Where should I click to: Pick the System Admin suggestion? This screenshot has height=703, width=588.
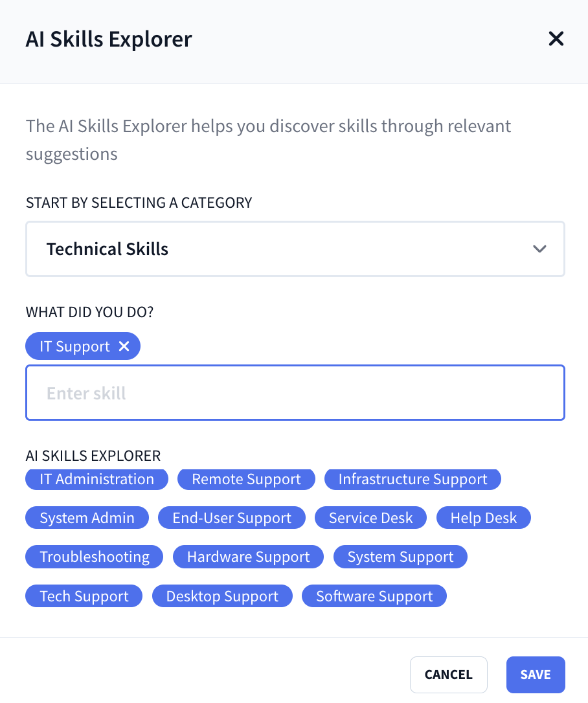click(x=87, y=517)
